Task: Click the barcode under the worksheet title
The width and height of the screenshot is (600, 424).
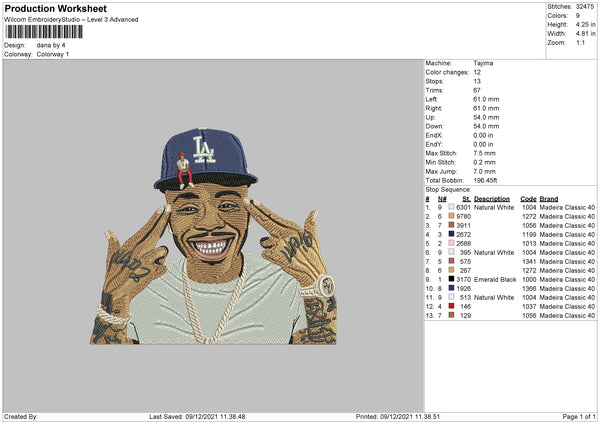Action: coord(44,32)
